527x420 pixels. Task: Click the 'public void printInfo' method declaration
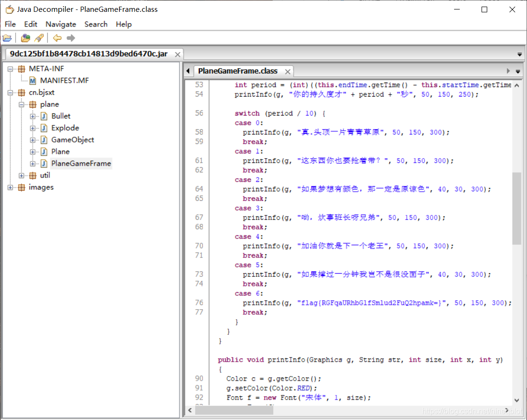point(360,360)
